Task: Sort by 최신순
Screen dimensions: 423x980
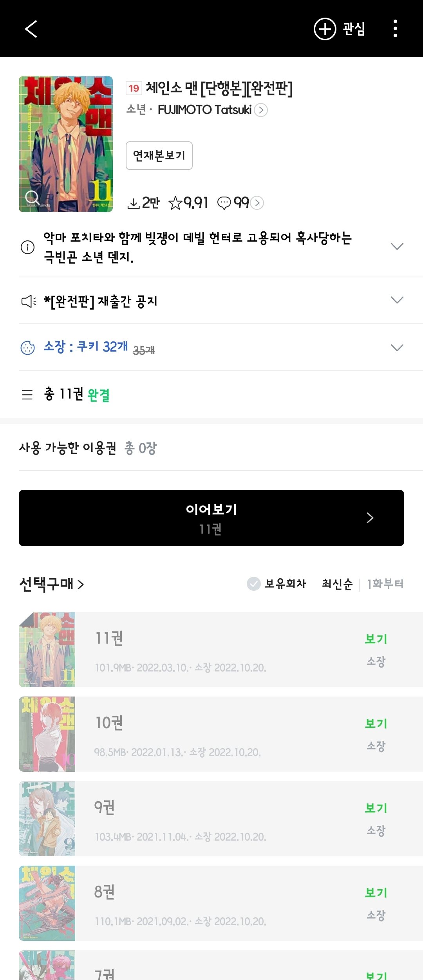Action: [x=337, y=584]
